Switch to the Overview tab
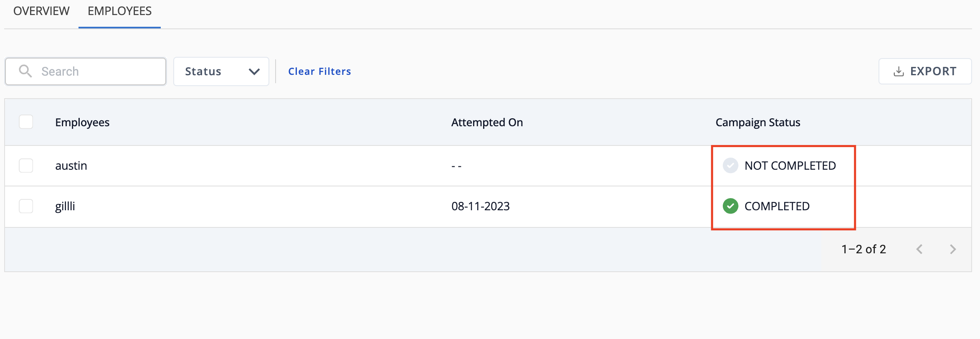Image resolution: width=980 pixels, height=339 pixels. 41,11
